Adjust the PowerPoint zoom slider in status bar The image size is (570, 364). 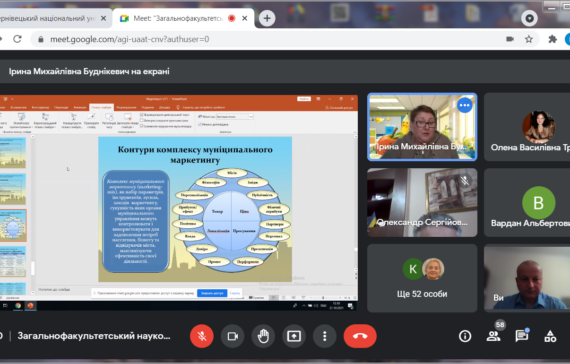(323, 297)
